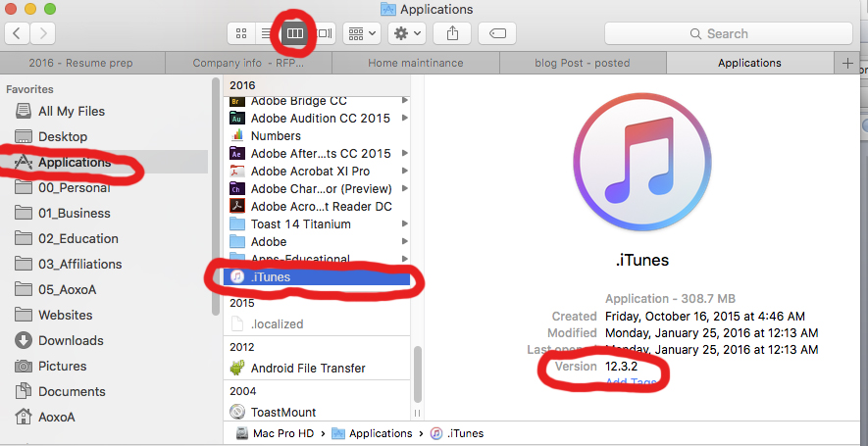
Task: Click the sidebar scrollbar
Action: 216,196
